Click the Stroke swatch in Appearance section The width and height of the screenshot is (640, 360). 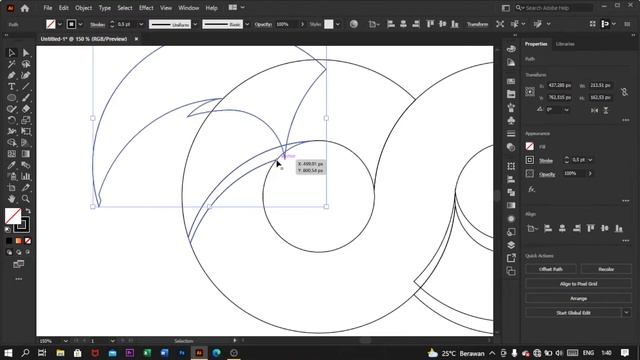point(529,160)
